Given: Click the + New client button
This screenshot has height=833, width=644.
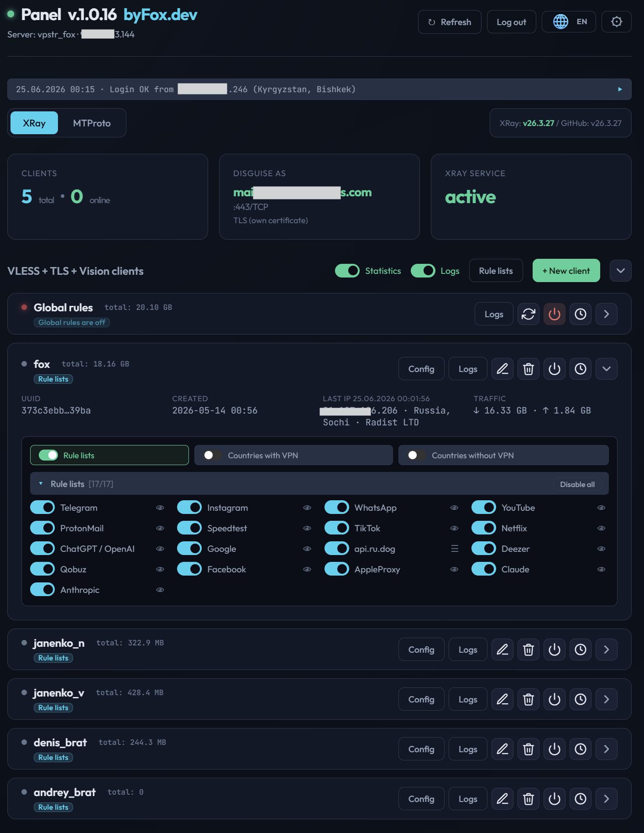Looking at the screenshot, I should click(566, 271).
